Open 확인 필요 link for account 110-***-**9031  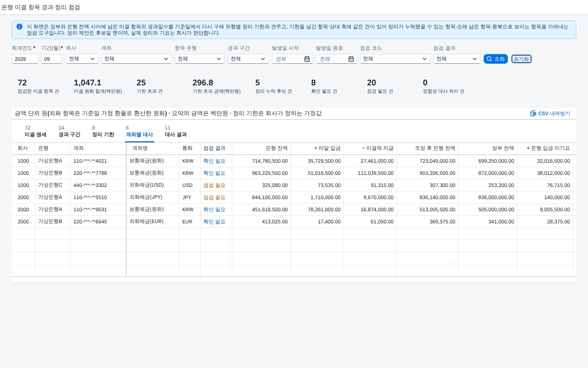pos(214,209)
